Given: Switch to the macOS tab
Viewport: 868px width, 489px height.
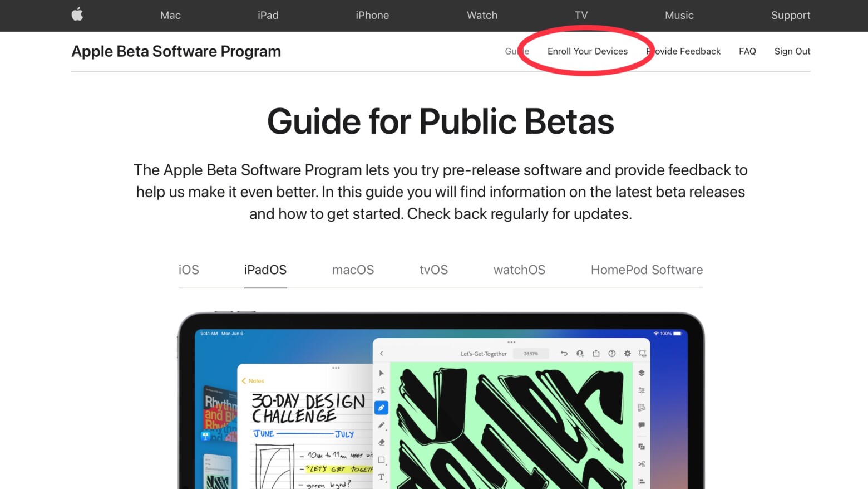Looking at the screenshot, I should click(353, 270).
